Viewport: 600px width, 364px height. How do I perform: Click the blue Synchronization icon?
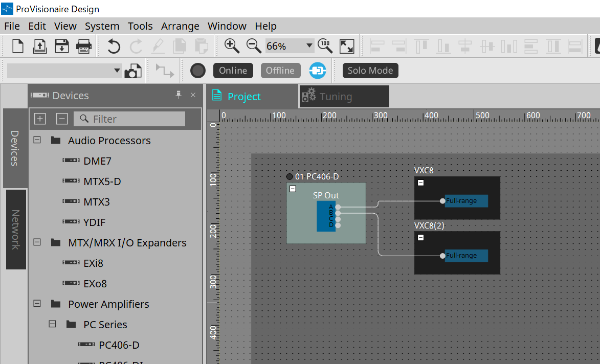[317, 71]
